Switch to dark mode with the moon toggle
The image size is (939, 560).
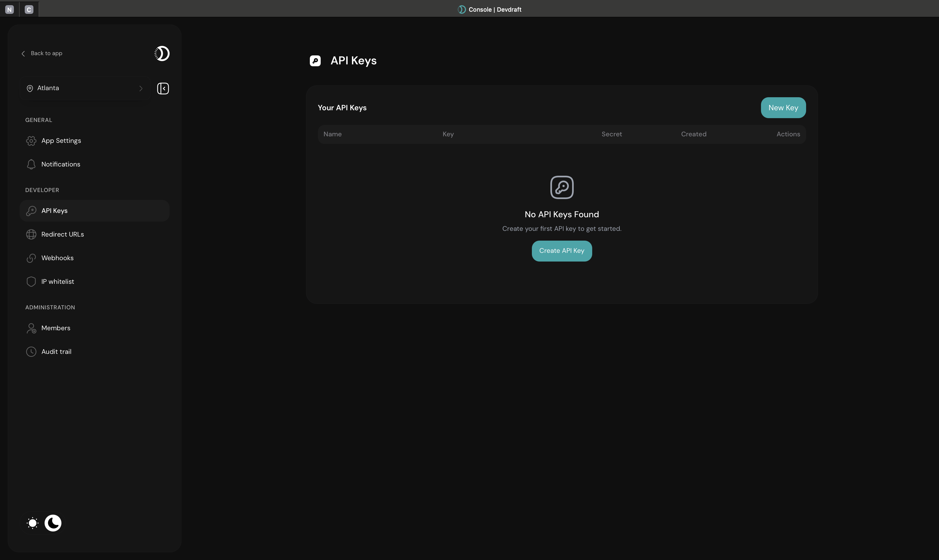[x=53, y=523]
